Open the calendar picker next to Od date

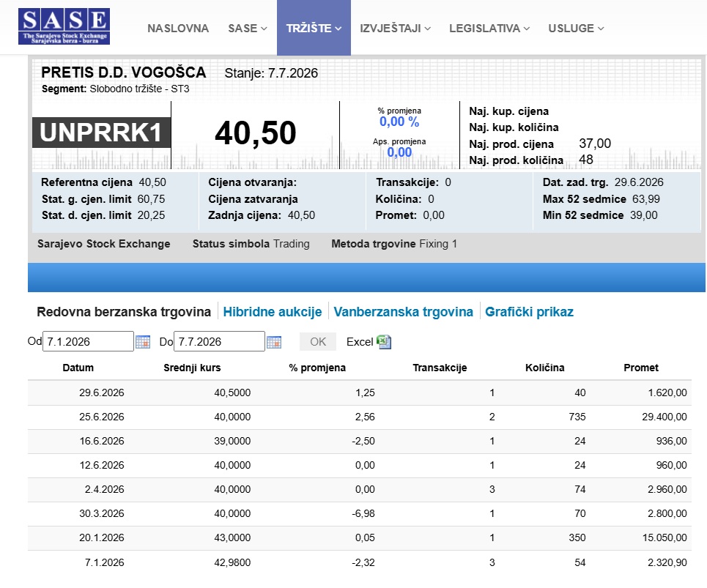click(x=142, y=342)
